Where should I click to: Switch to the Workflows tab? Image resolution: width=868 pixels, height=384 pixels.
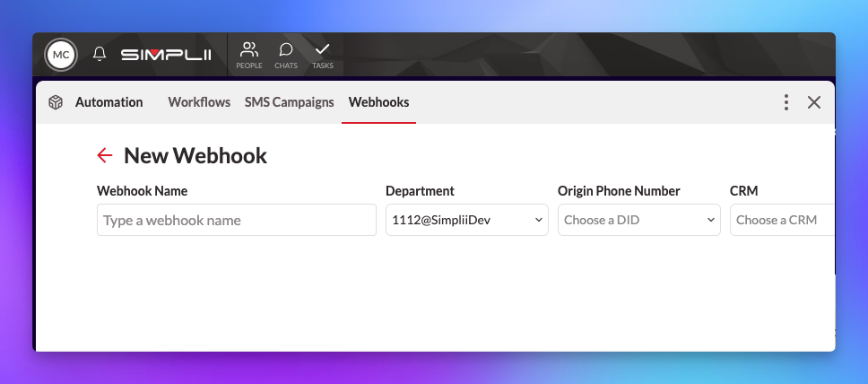tap(199, 102)
